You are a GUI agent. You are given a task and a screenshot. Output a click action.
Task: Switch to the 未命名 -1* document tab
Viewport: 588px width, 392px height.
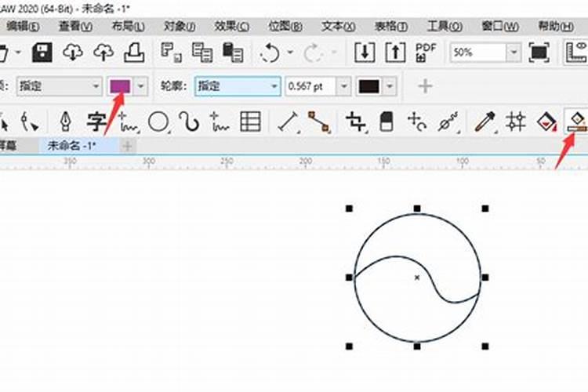coord(78,146)
